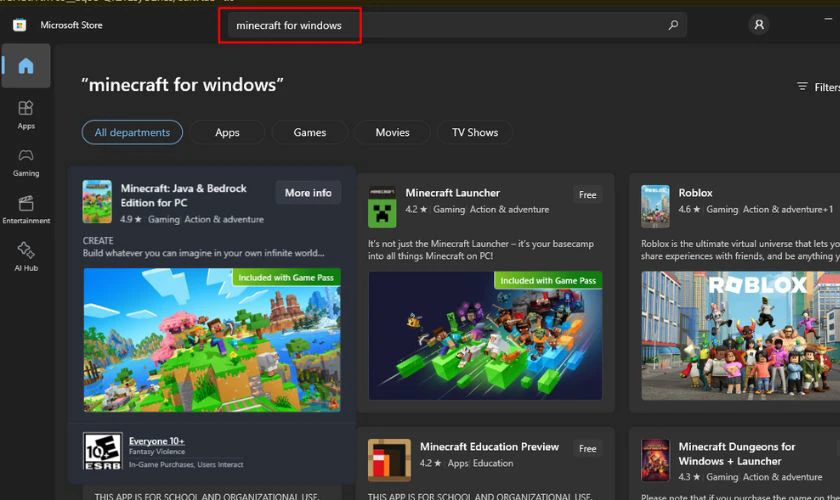Open Minecraft: Java & Bedrock Edition title

point(183,196)
